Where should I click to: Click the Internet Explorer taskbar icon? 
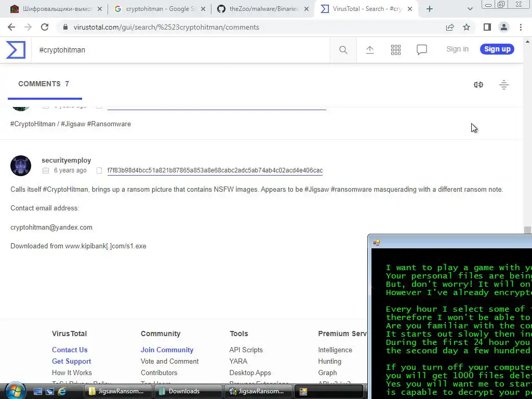[62, 392]
